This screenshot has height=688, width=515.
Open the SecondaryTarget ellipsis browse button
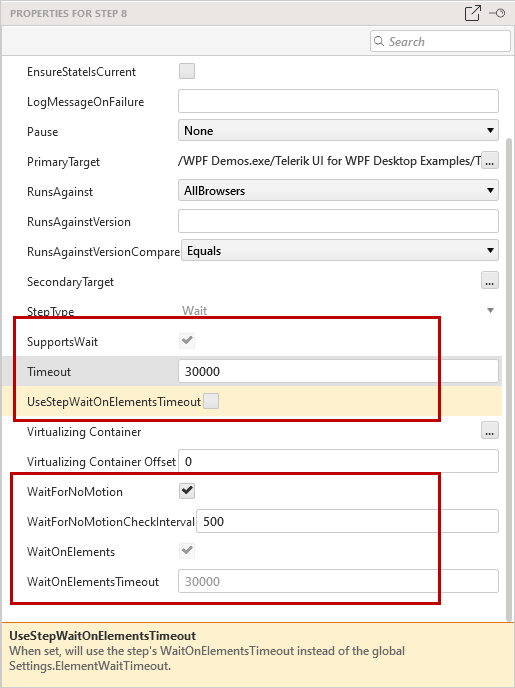coord(490,281)
